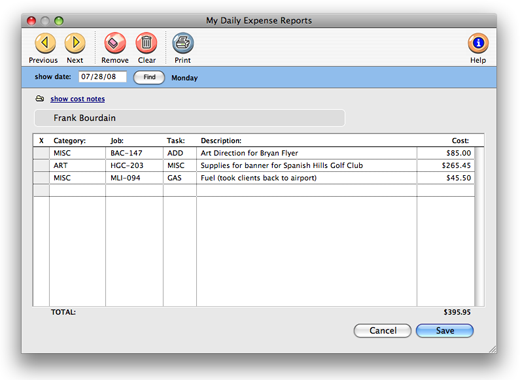Click the ADD task cell
Viewport: 520px width, 381px height.
pyautogui.click(x=180, y=153)
